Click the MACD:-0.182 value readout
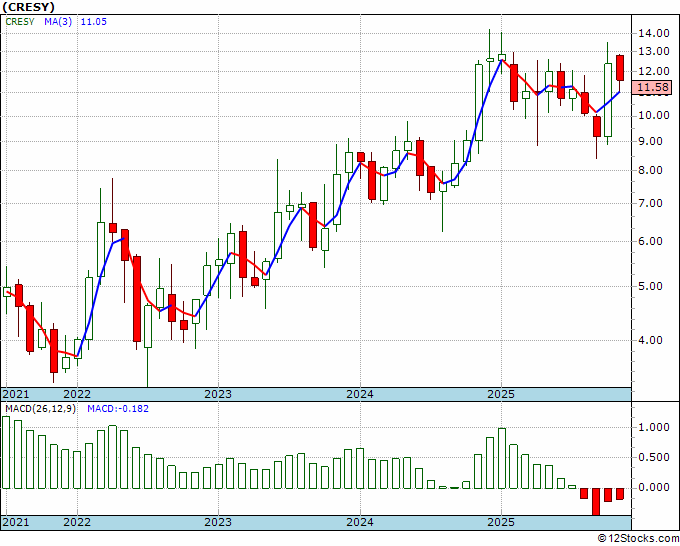 coord(118,409)
